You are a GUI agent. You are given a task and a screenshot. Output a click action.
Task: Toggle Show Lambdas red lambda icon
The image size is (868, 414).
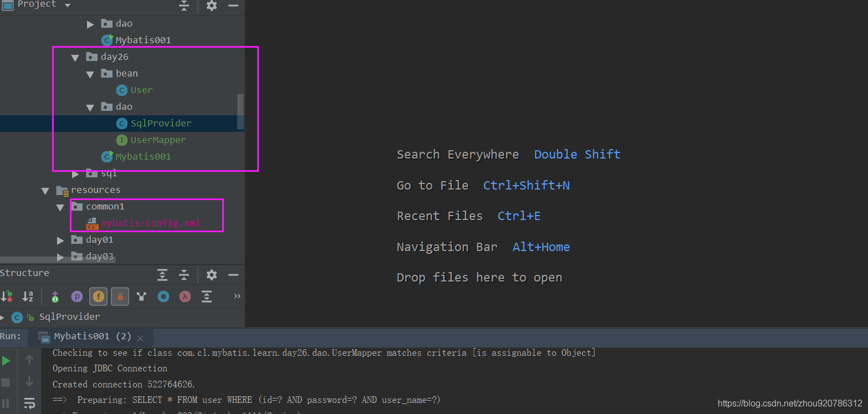point(185,297)
